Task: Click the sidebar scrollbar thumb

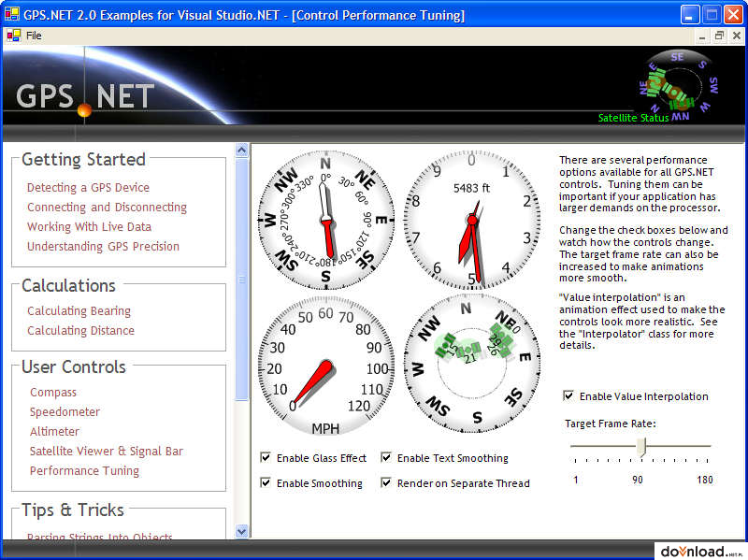Action: tap(242, 279)
